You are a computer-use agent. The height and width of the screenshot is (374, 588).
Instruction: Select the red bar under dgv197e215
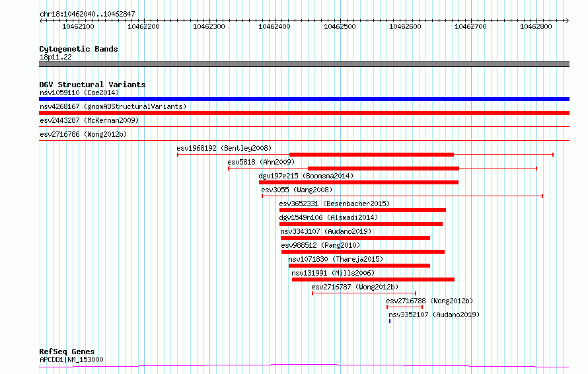359,182
